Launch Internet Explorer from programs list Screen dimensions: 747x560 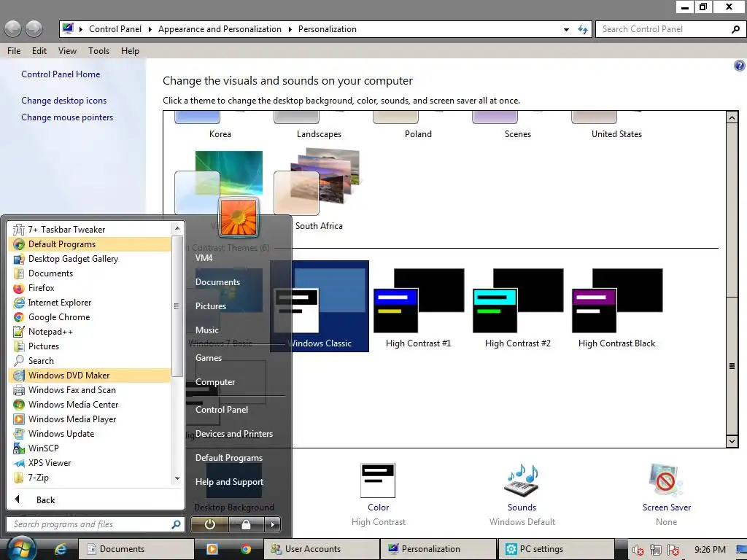[x=89, y=303]
